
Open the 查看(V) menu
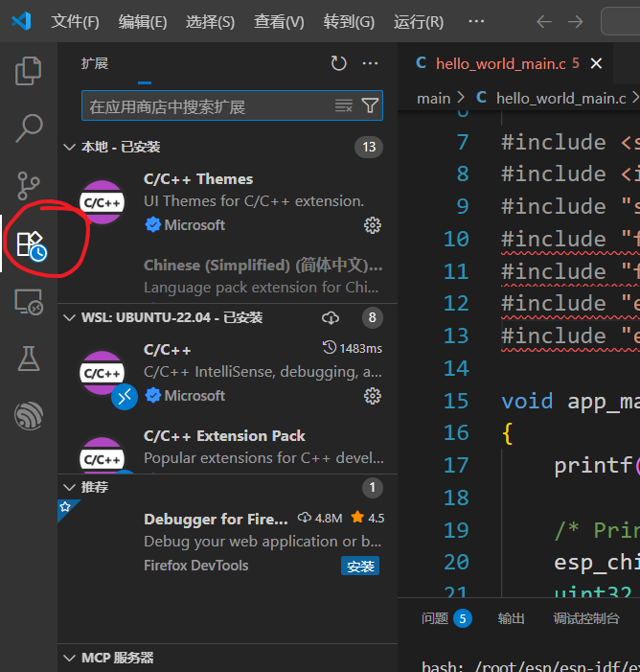tap(279, 21)
